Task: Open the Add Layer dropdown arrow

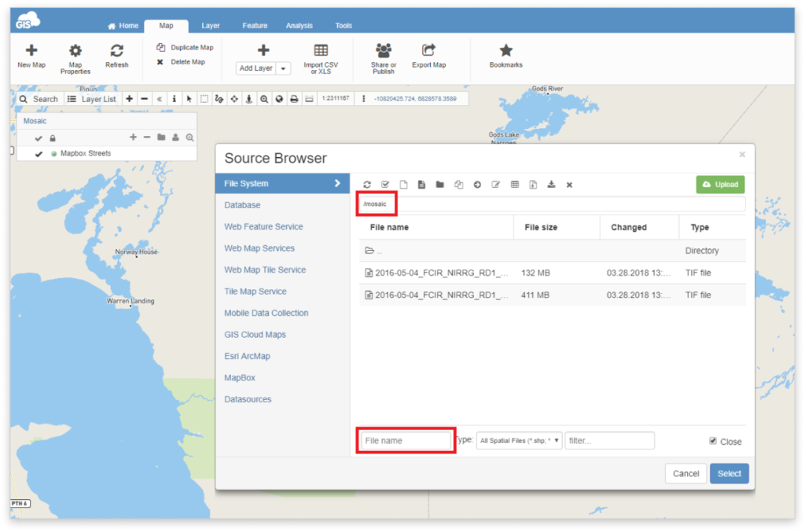Action: click(283, 68)
